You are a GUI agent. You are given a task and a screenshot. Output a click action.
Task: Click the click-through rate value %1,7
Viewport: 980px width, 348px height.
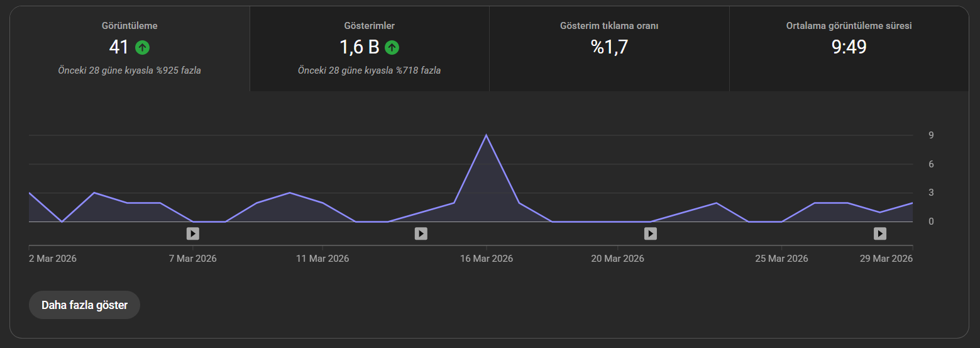click(609, 47)
